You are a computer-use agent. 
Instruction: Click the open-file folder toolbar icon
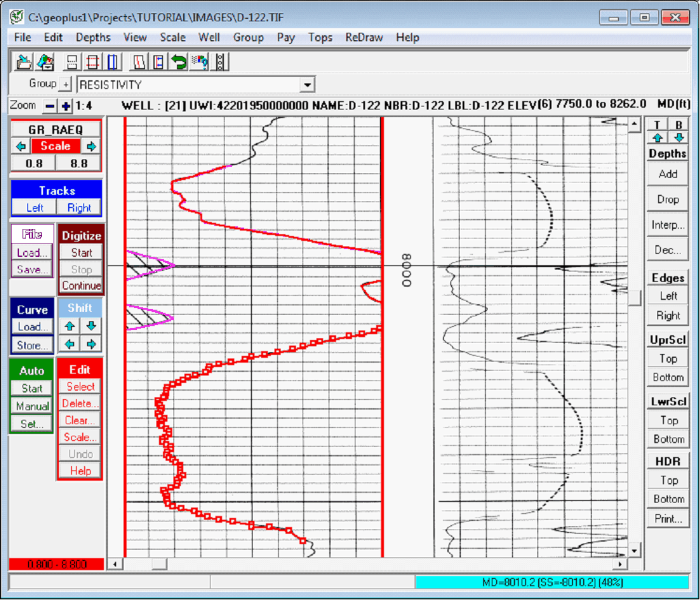[24, 61]
